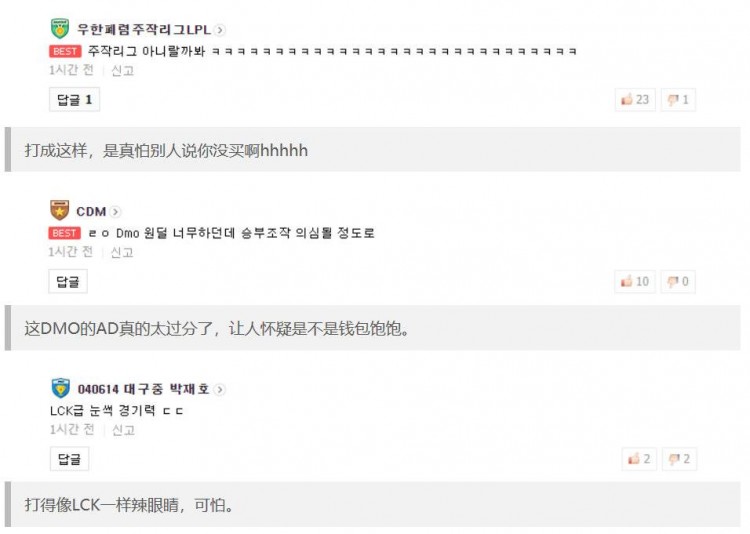Screen dimensions: 750x534
Task: Dislike the first comment with 1 downvote
Action: click(678, 100)
